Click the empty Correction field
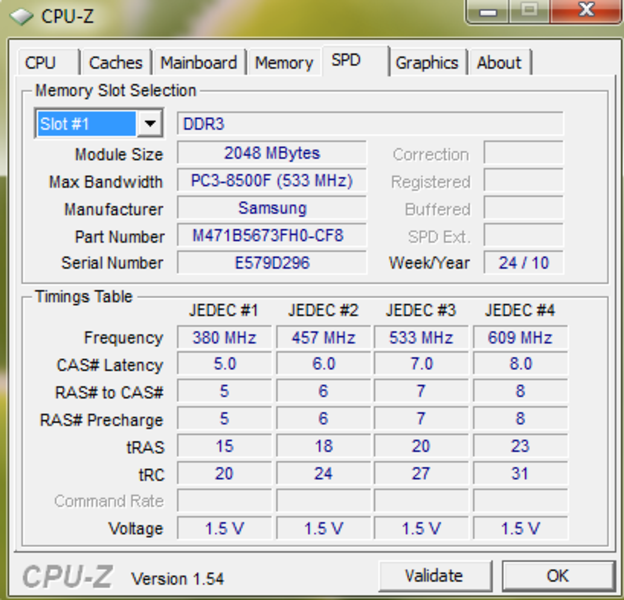The width and height of the screenshot is (624, 600). (x=524, y=152)
